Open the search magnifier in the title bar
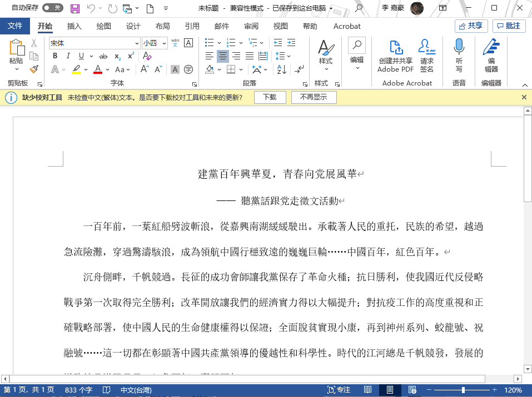Viewport: 532px width, 397px height. pos(359,8)
